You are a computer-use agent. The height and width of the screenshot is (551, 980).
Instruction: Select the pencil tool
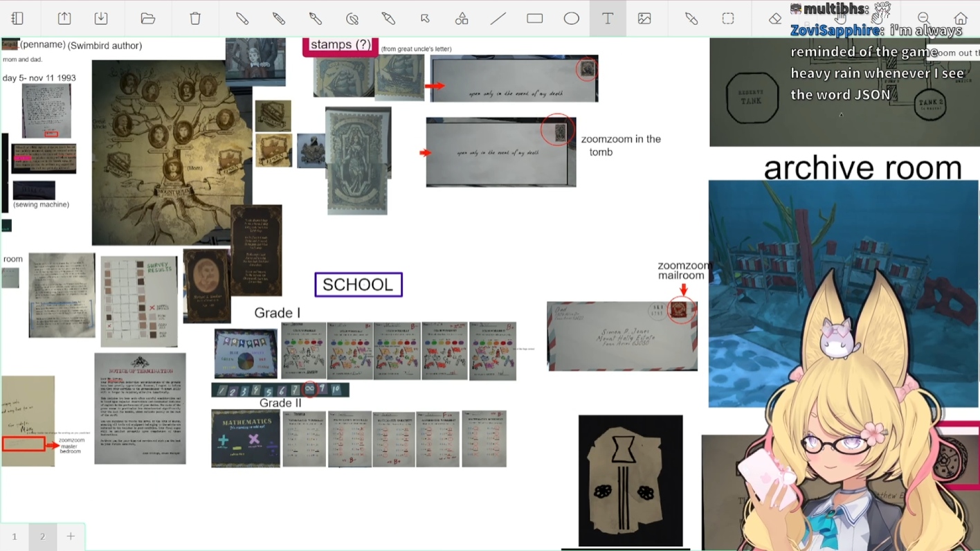pos(279,19)
